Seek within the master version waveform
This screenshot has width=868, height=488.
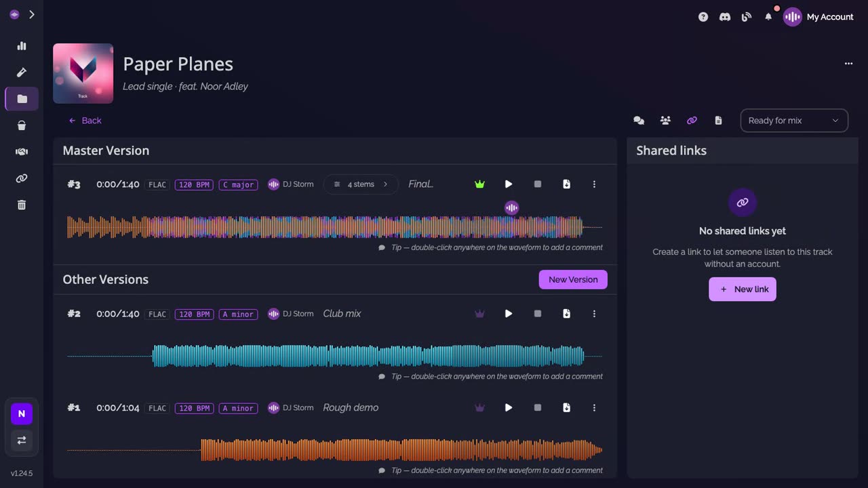[334, 227]
